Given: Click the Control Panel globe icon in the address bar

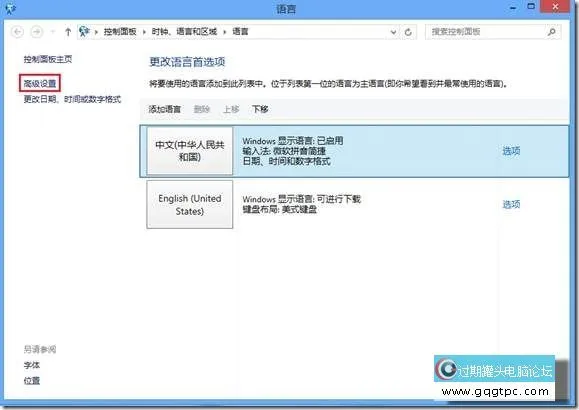Looking at the screenshot, I should 84,32.
